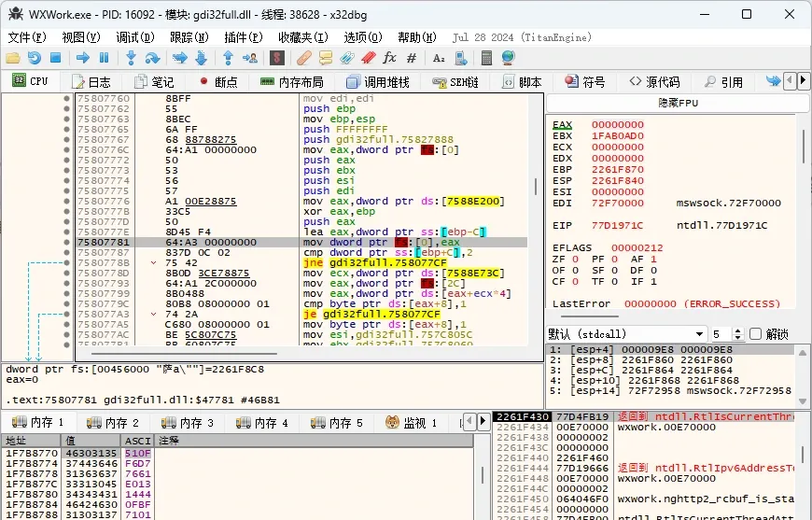This screenshot has width=812, height=520.
Task: Toggle breakpoint dot at address 758077A5
Action: coord(66,324)
